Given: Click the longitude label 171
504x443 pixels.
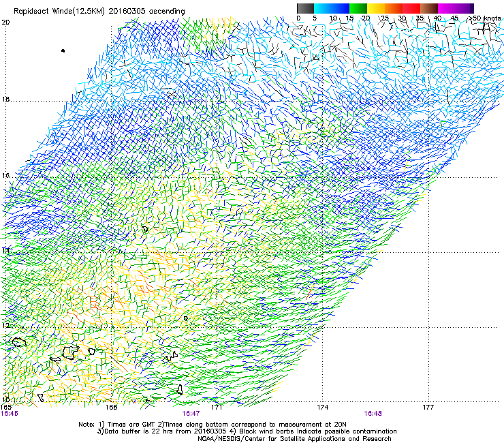Looking at the screenshot, I should pyautogui.click(x=217, y=408).
